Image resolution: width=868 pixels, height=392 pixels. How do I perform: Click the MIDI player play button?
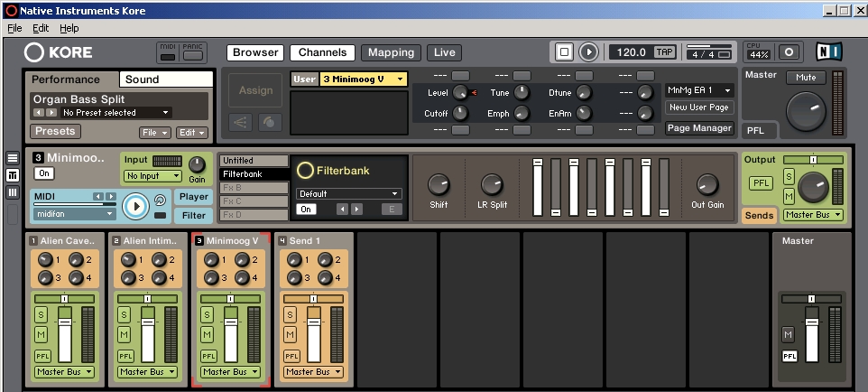pyautogui.click(x=135, y=207)
